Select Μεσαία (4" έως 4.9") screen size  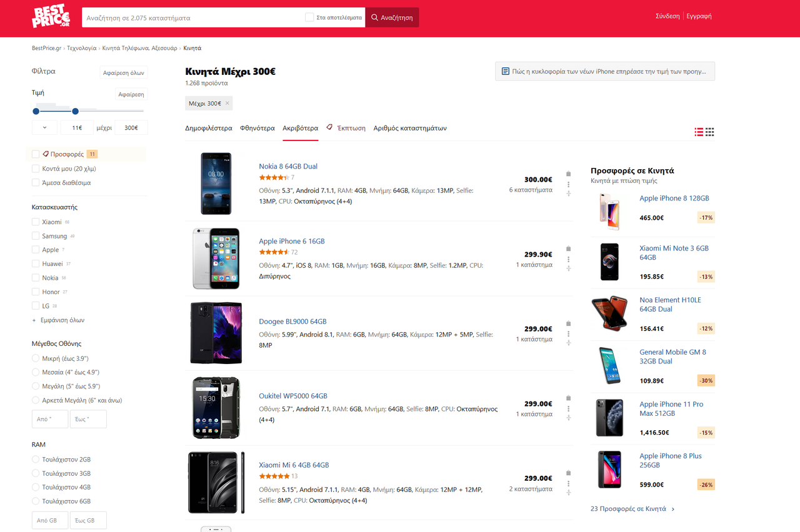coord(36,372)
